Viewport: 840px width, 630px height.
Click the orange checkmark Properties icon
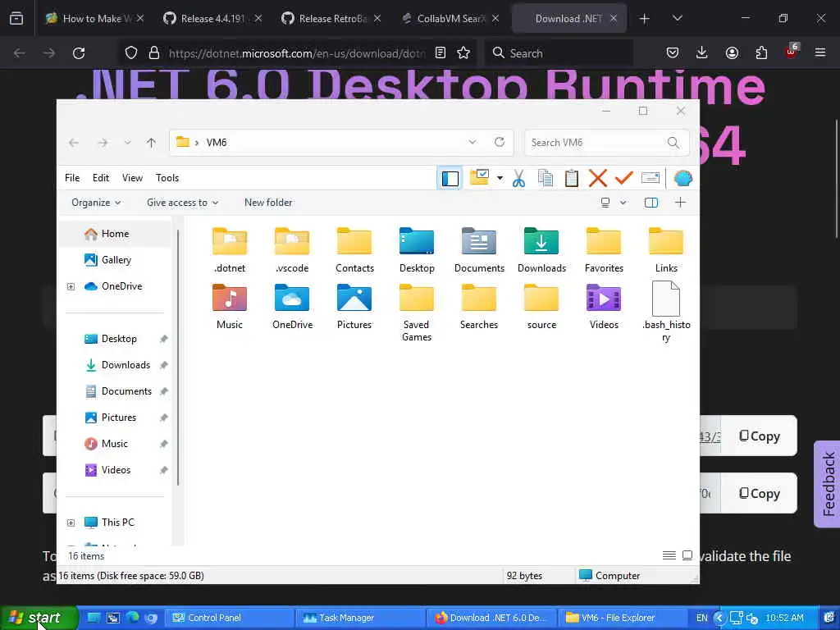click(x=624, y=178)
